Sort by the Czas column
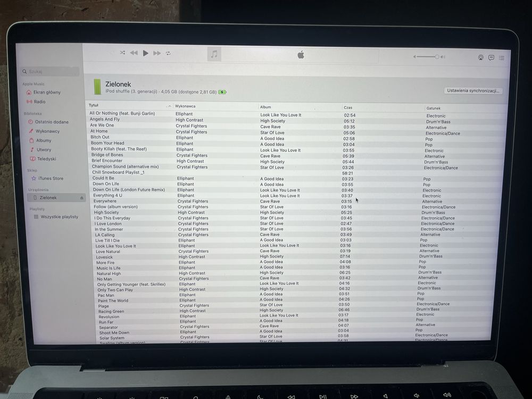Screen dimensions: 532x399 click(348, 107)
